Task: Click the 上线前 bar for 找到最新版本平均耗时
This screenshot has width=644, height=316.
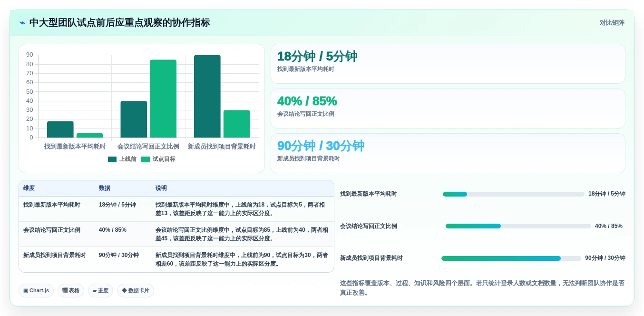Action: [x=60, y=129]
